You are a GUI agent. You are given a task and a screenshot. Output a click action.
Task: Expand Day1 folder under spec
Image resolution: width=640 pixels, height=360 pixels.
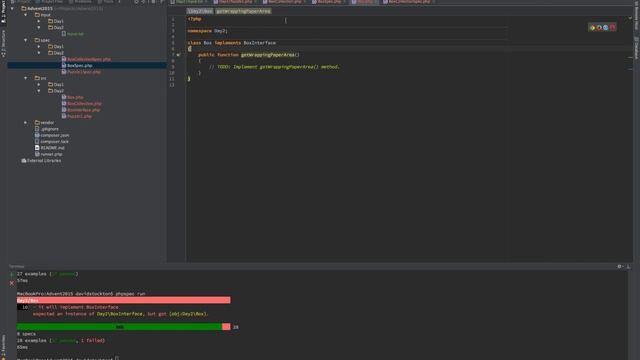[39, 47]
